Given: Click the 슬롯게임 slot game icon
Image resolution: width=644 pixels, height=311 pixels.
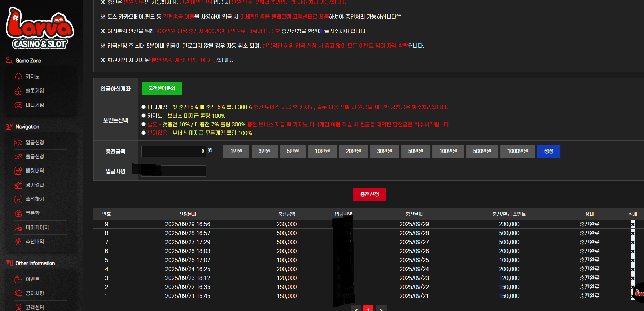Looking at the screenshot, I should [19, 91].
